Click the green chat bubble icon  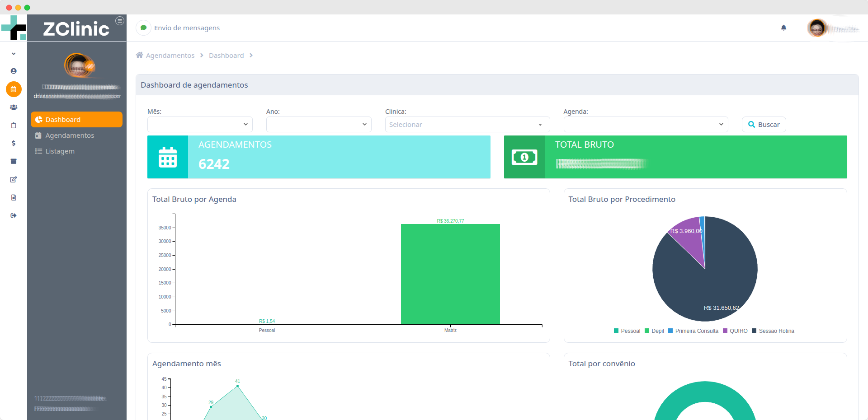[143, 28]
